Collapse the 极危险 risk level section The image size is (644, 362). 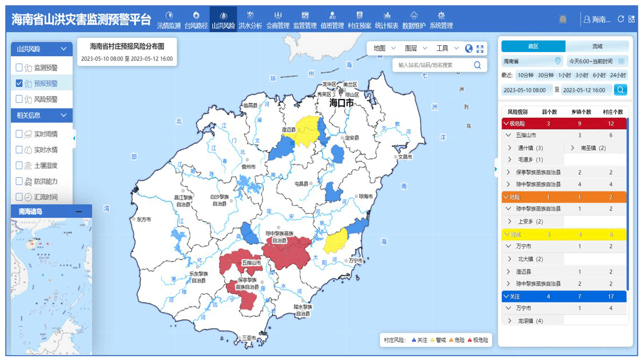(506, 124)
